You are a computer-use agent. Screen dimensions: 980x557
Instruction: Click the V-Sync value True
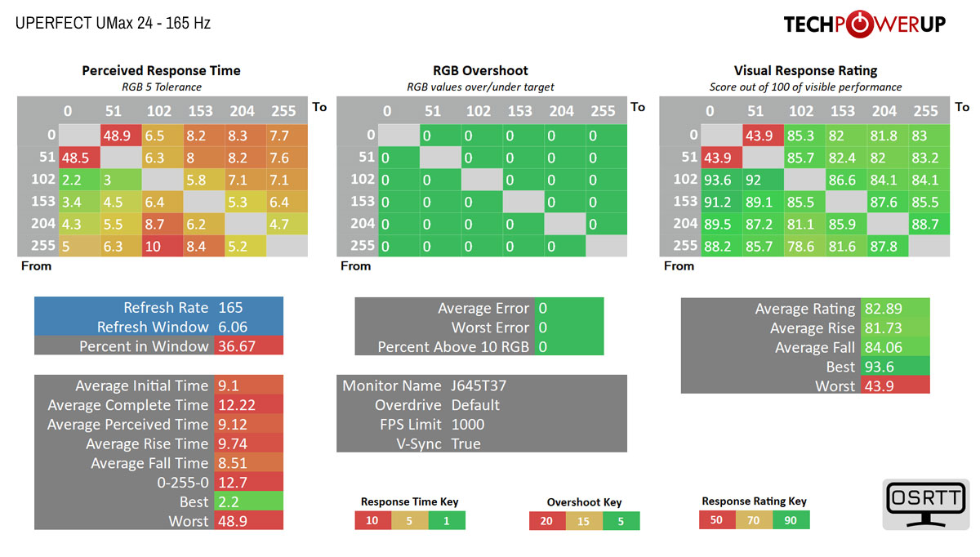coord(465,444)
